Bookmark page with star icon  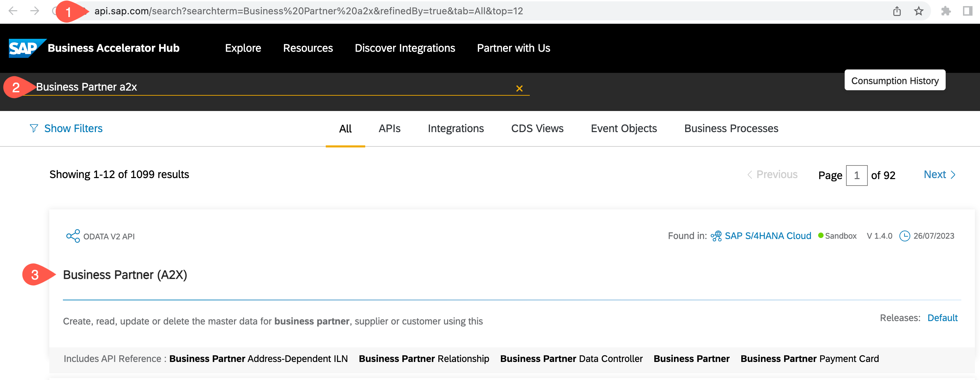point(918,11)
